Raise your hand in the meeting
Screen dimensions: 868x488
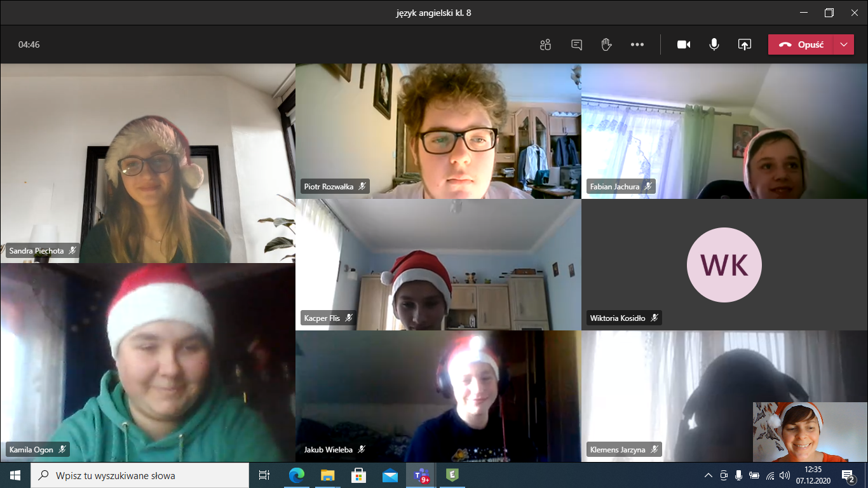click(606, 44)
